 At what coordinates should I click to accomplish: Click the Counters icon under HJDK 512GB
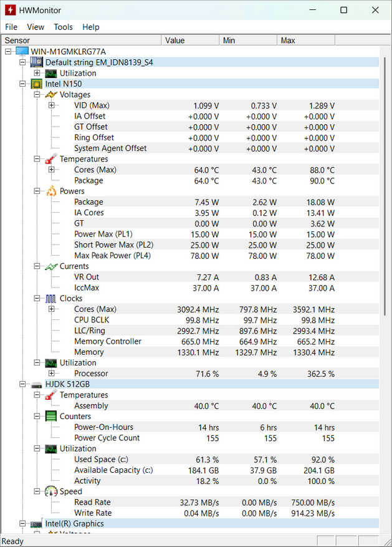tap(51, 417)
